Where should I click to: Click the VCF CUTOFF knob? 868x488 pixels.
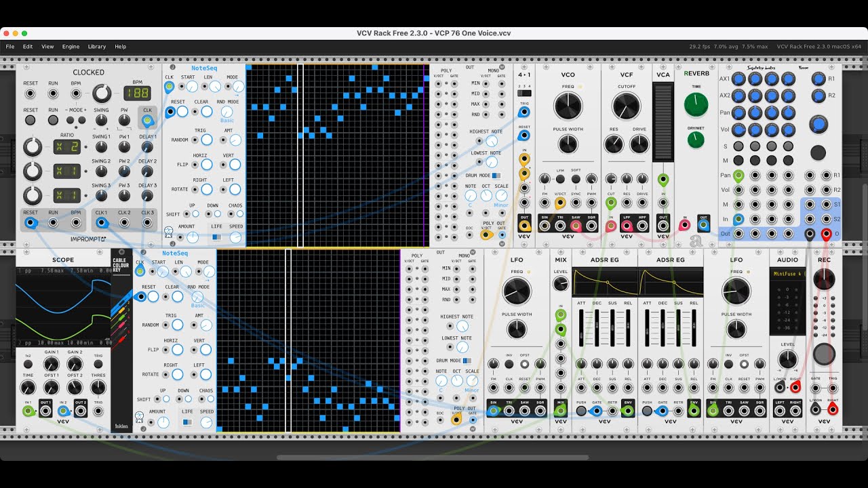point(627,107)
